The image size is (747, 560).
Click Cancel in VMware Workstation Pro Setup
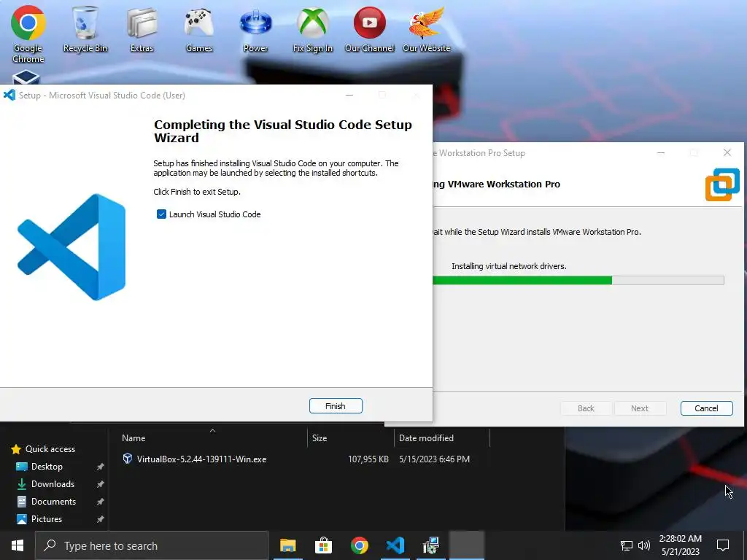coord(706,408)
